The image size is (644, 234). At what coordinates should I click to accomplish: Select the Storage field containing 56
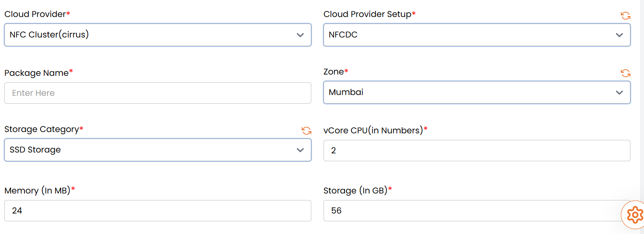point(472,211)
